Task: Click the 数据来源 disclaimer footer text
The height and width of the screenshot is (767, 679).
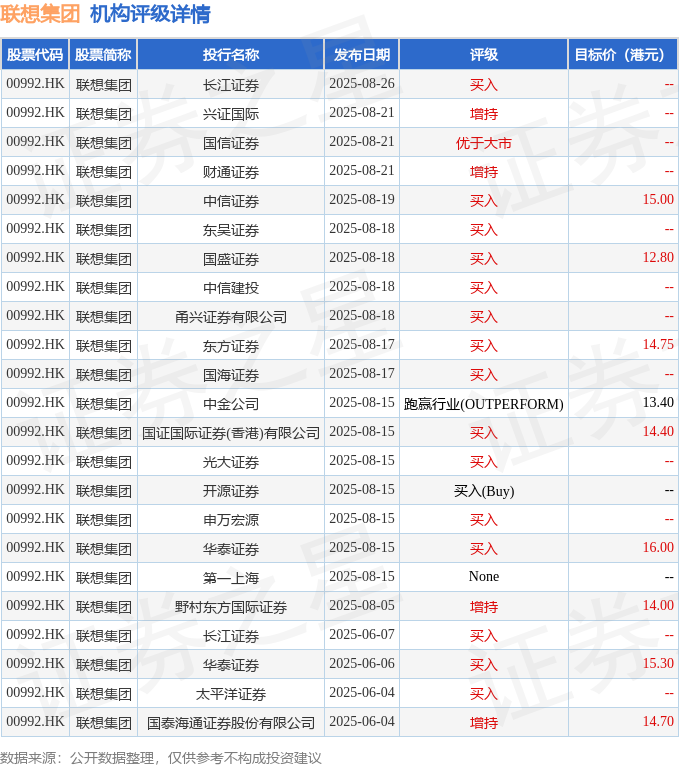Action: pyautogui.click(x=160, y=758)
